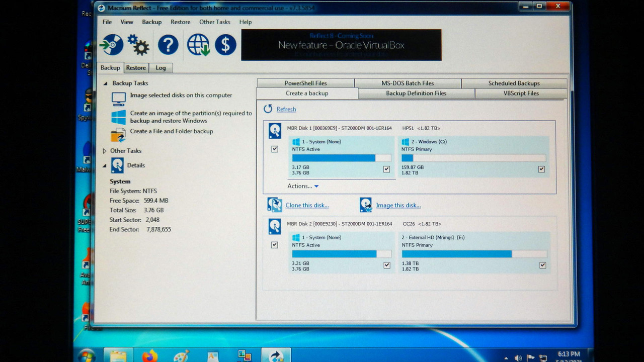Open the VBScript Files tab

(x=521, y=94)
